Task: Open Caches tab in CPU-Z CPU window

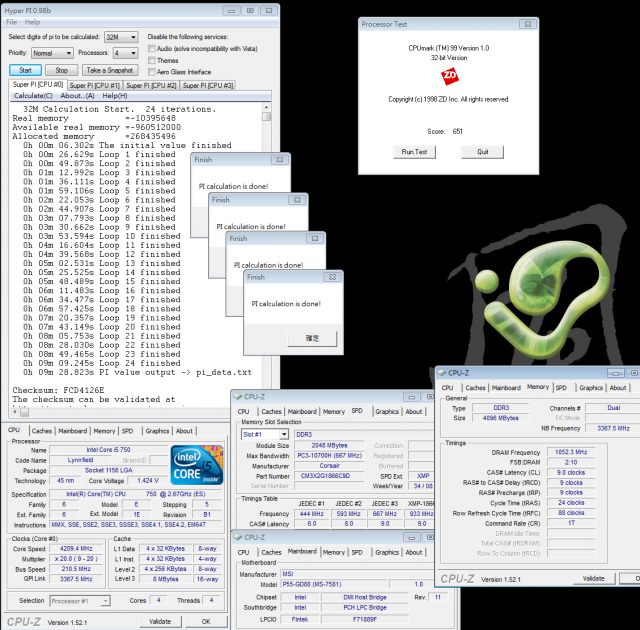Action: point(42,431)
